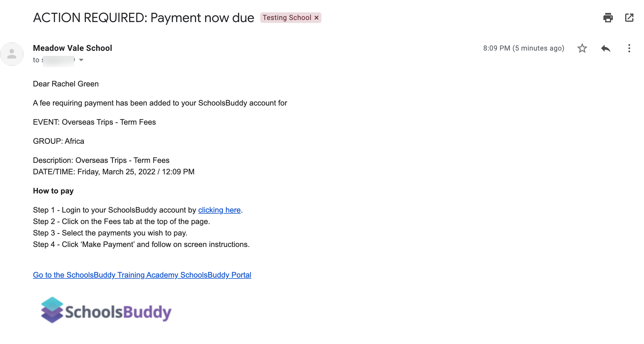Open the Testing School label

pyautogui.click(x=287, y=18)
